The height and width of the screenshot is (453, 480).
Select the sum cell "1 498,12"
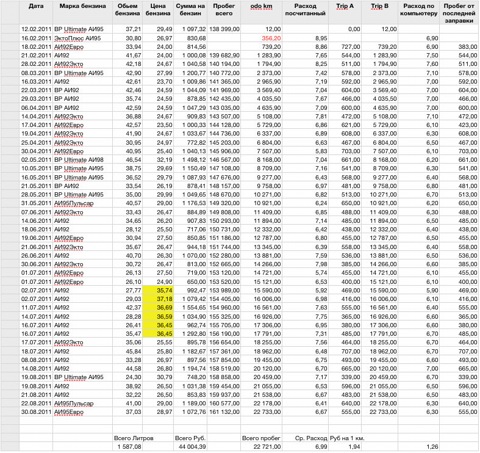(190, 160)
